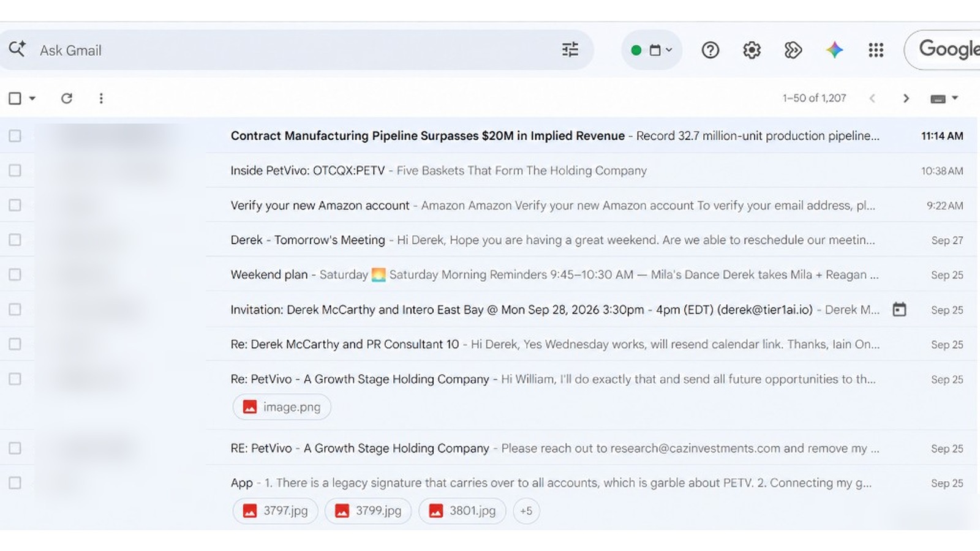Screen dimensions: 980x551
Task: Open the 3797.jpg attachment
Action: [x=275, y=511]
